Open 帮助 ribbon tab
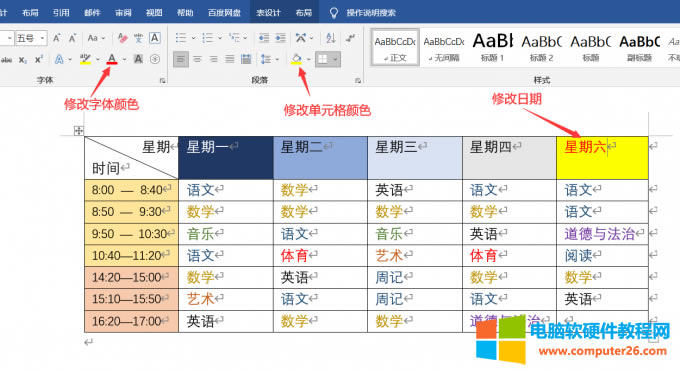This screenshot has height=371, width=680. [x=185, y=13]
